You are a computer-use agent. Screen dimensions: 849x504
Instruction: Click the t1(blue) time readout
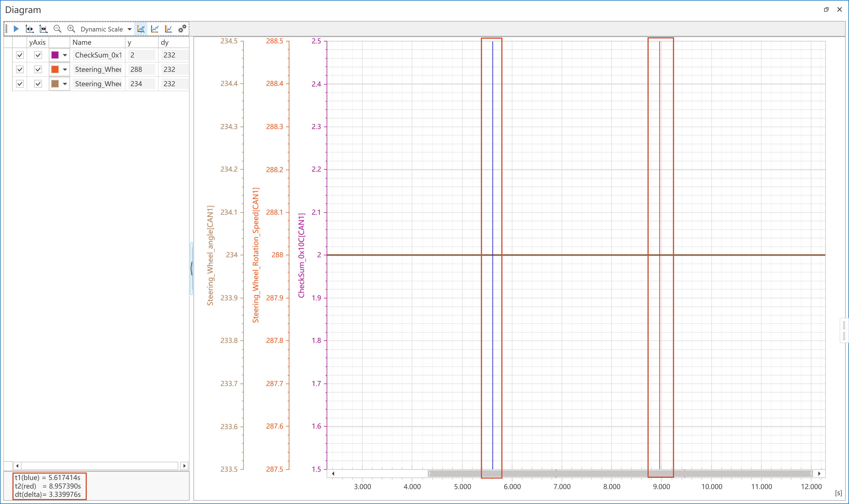point(48,477)
